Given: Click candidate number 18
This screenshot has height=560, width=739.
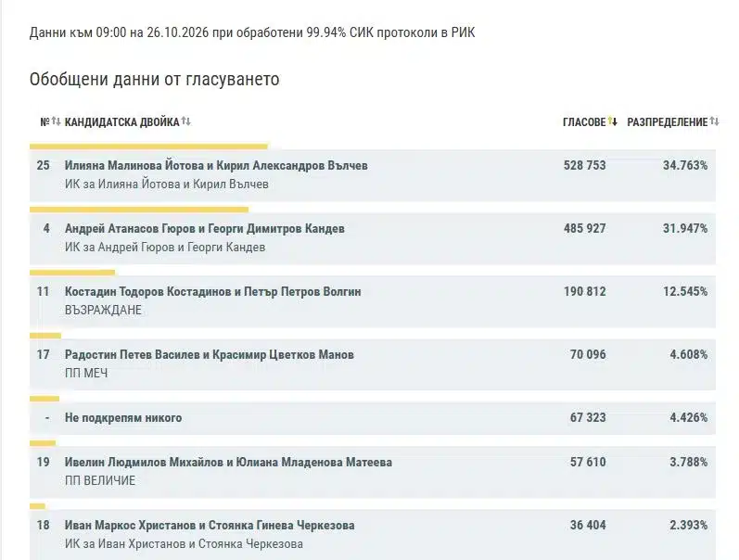Looking at the screenshot, I should [43, 525].
